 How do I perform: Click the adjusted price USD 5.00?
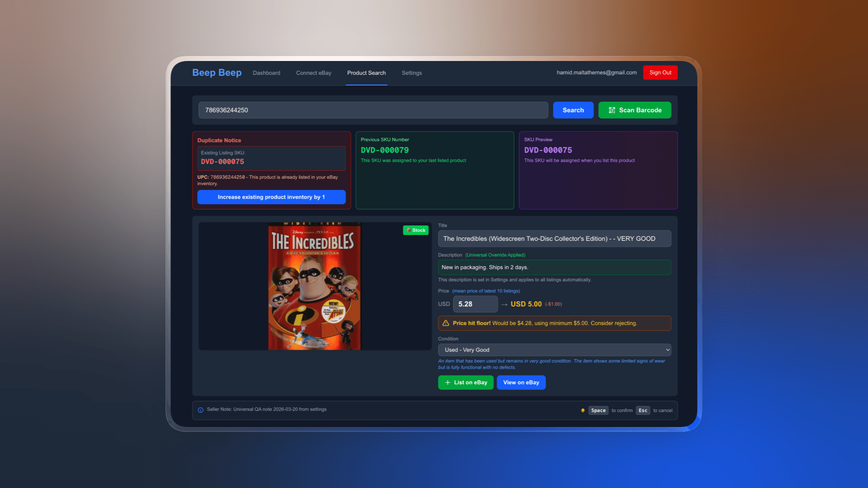coord(526,304)
